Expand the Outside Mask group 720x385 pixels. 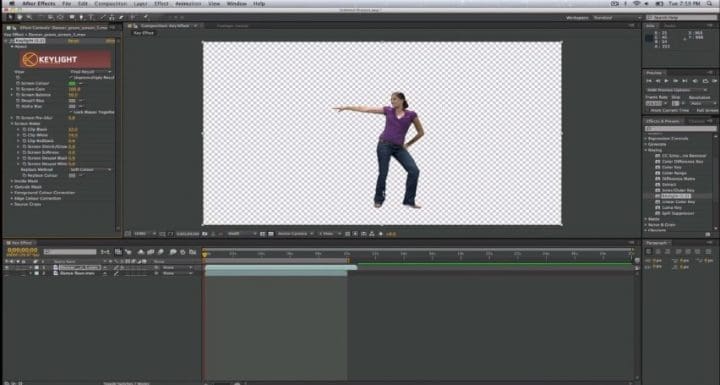click(x=12, y=187)
